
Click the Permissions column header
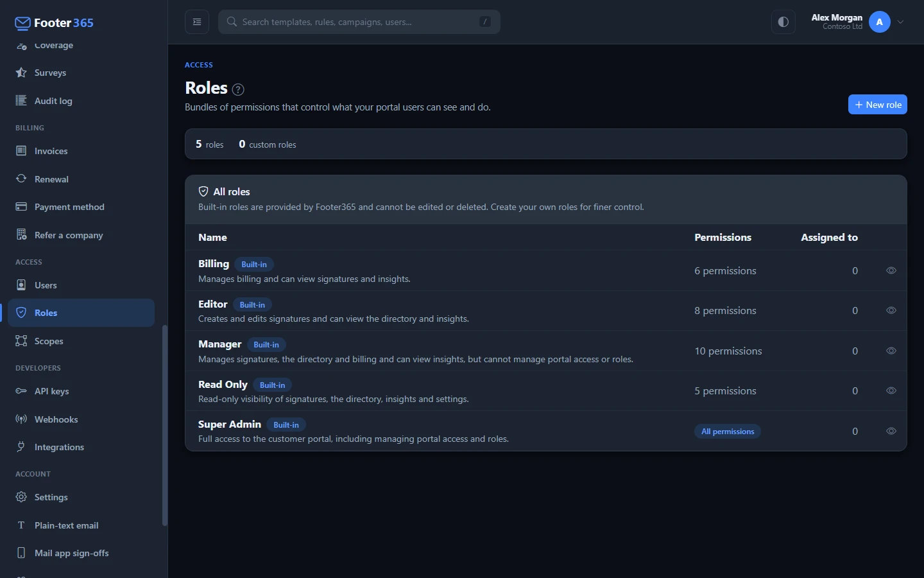(723, 238)
